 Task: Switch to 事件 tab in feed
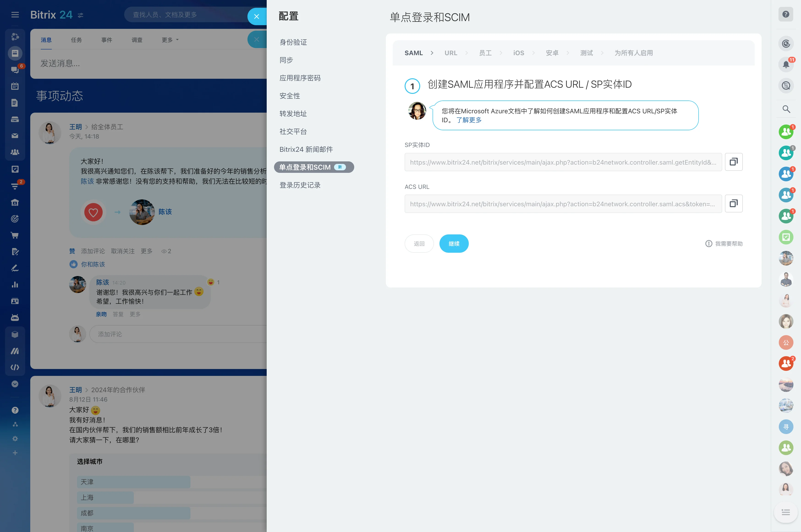[x=107, y=40]
